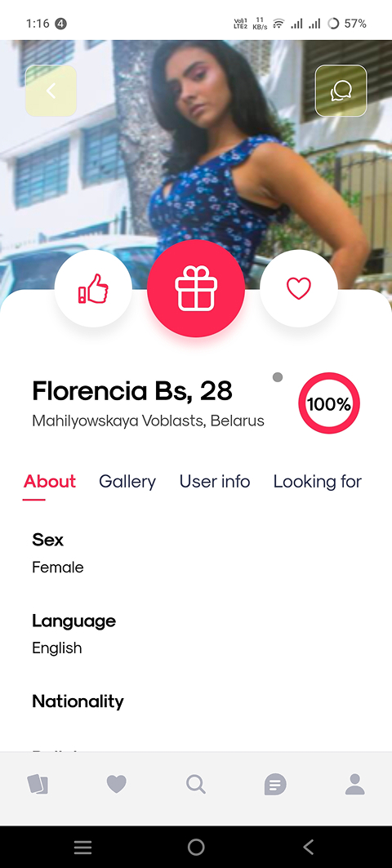Tap the location Mahilyowskaya Voblasts, Belarus

148,421
